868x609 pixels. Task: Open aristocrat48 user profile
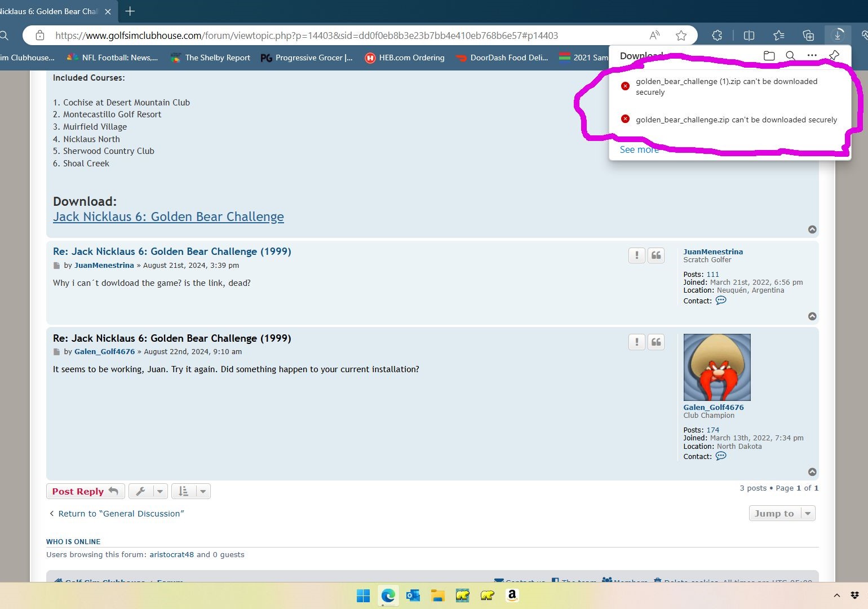click(x=171, y=555)
